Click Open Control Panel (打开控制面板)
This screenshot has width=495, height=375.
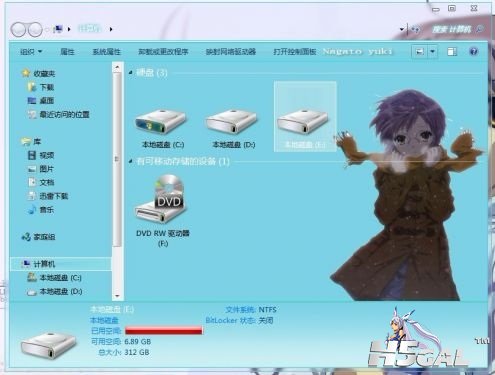click(295, 52)
